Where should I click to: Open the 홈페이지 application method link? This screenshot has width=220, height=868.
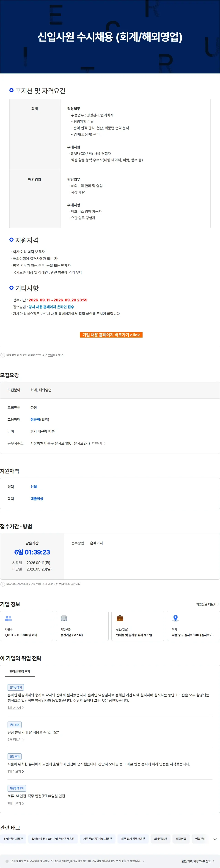96,543
